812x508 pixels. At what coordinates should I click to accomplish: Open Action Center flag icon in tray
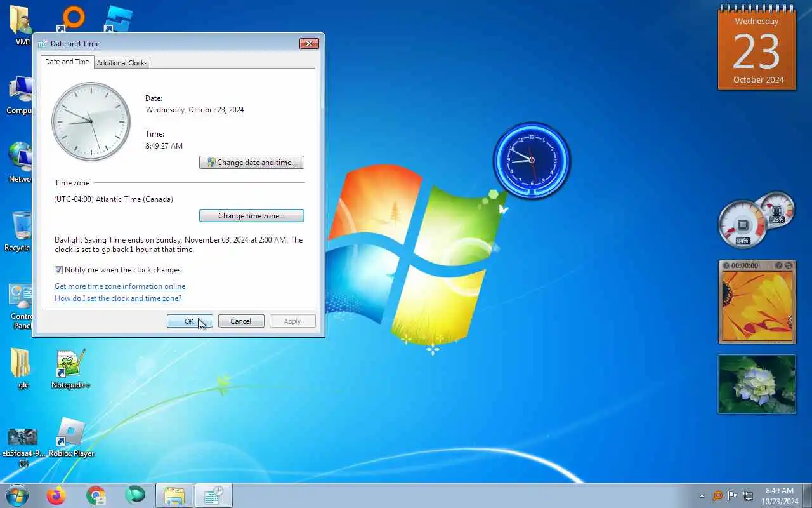(x=733, y=496)
